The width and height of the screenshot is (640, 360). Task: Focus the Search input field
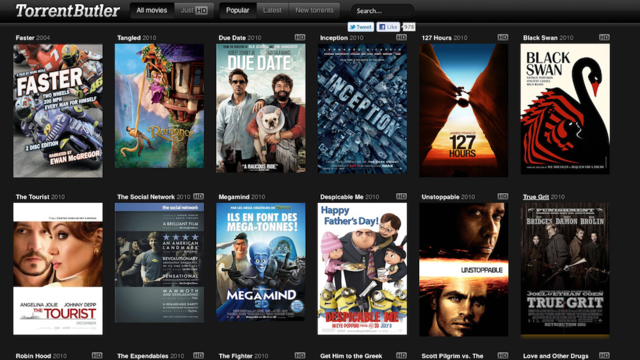point(382,11)
